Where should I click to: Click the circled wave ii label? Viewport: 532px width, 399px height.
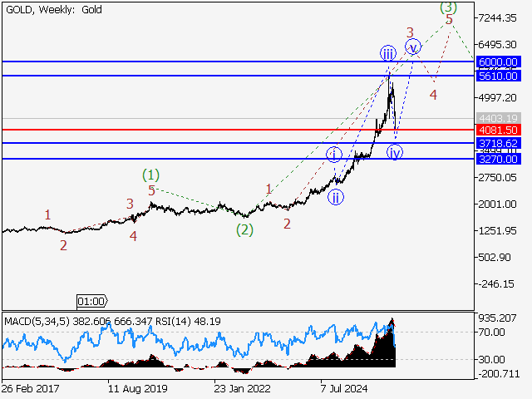(334, 197)
